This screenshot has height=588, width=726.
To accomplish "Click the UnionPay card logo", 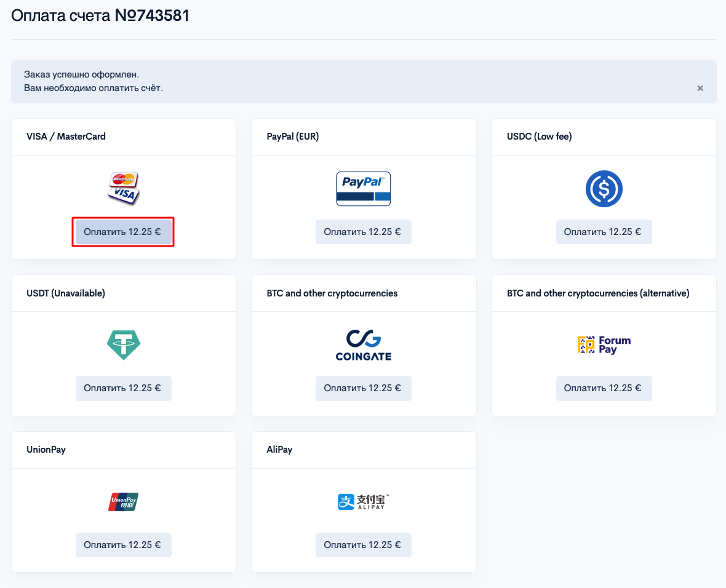I will (x=124, y=502).
